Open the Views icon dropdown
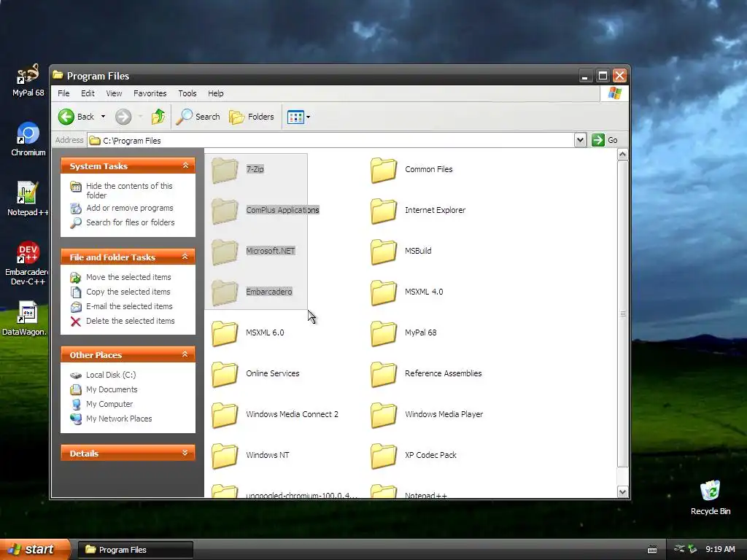The height and width of the screenshot is (560, 747). pos(298,117)
